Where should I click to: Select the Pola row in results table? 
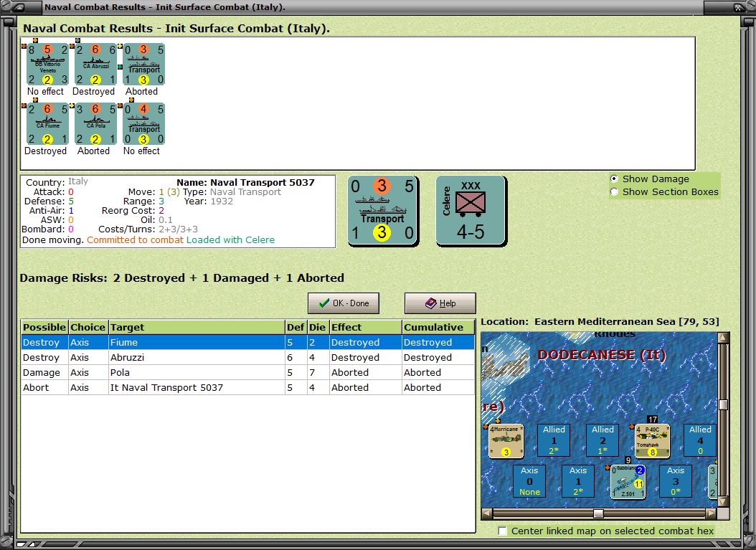(x=248, y=372)
